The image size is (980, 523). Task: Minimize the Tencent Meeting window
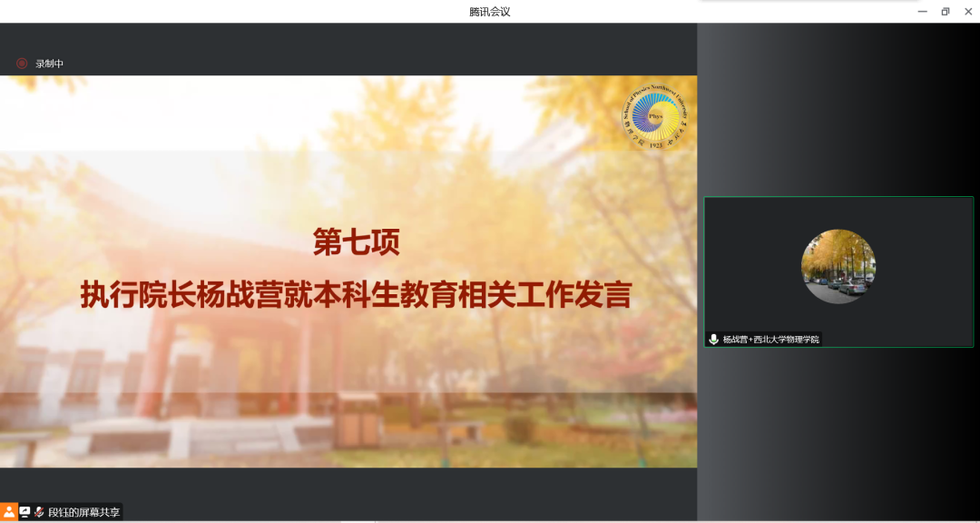point(922,12)
